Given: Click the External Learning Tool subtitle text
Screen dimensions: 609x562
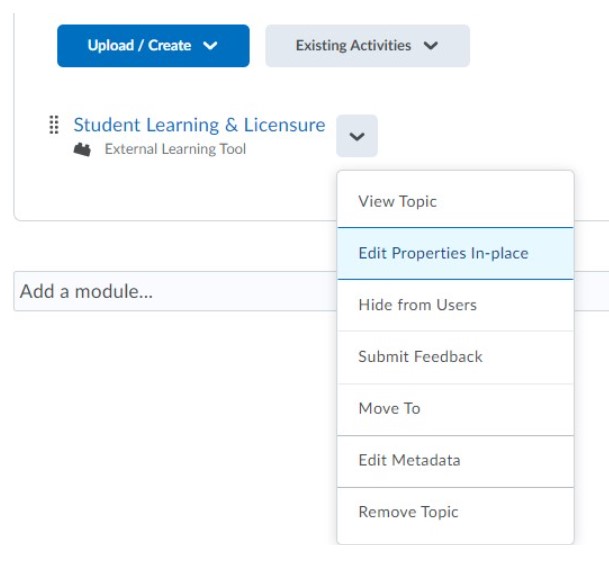Looking at the screenshot, I should [175, 149].
